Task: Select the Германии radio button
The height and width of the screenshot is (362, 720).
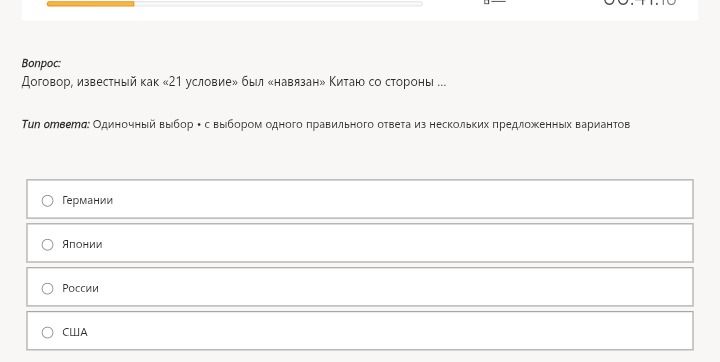Action: [x=47, y=201]
